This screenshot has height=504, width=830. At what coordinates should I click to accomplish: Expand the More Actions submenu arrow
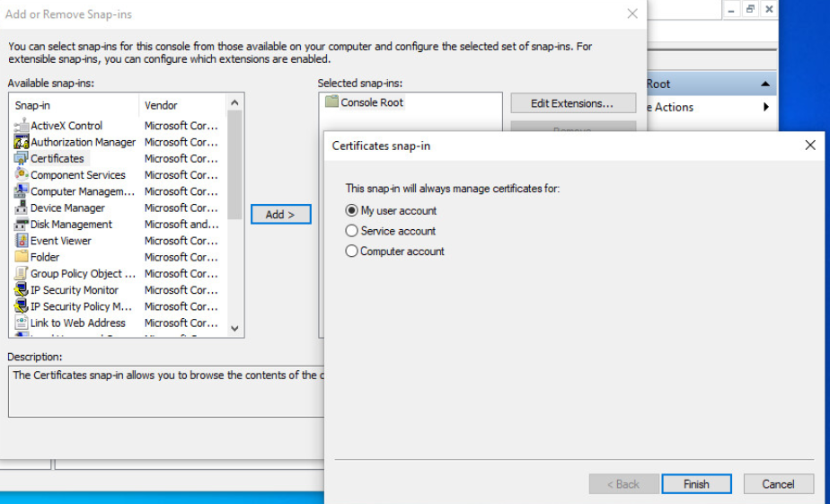point(766,107)
